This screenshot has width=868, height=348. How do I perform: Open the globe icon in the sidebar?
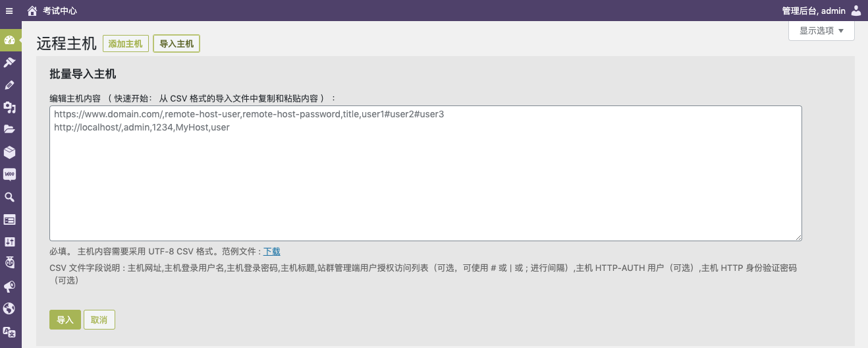click(10, 309)
